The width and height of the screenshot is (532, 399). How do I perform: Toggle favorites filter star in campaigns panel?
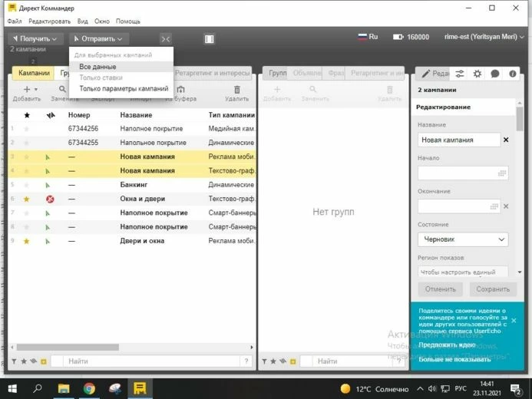24,361
